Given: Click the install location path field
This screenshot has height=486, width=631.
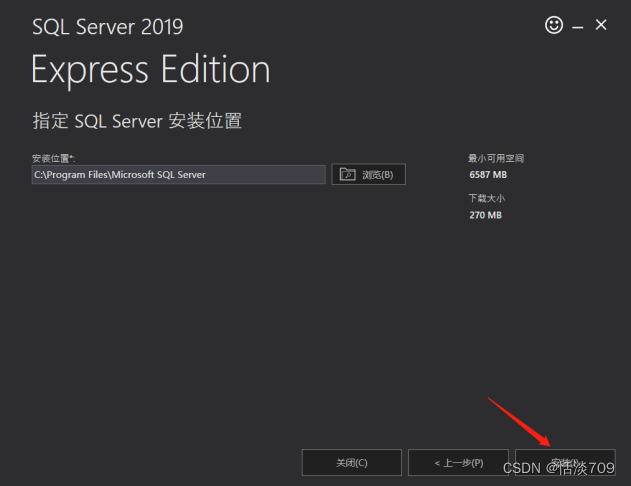Looking at the screenshot, I should click(179, 175).
